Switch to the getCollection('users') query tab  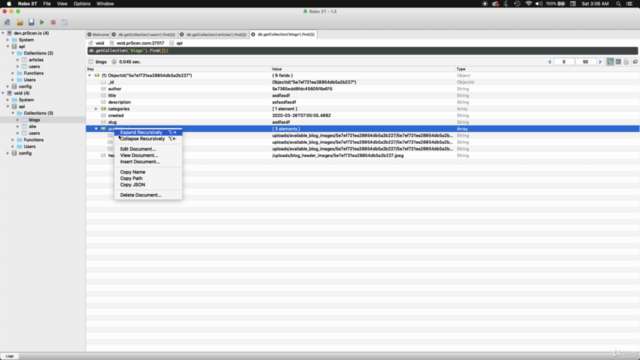pyautogui.click(x=144, y=35)
